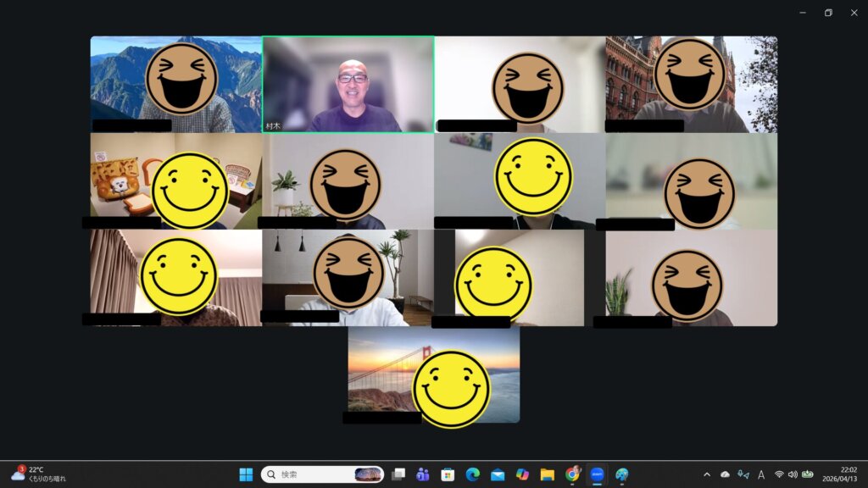Launch the Mail app icon
Image resolution: width=868 pixels, height=488 pixels.
click(x=498, y=474)
